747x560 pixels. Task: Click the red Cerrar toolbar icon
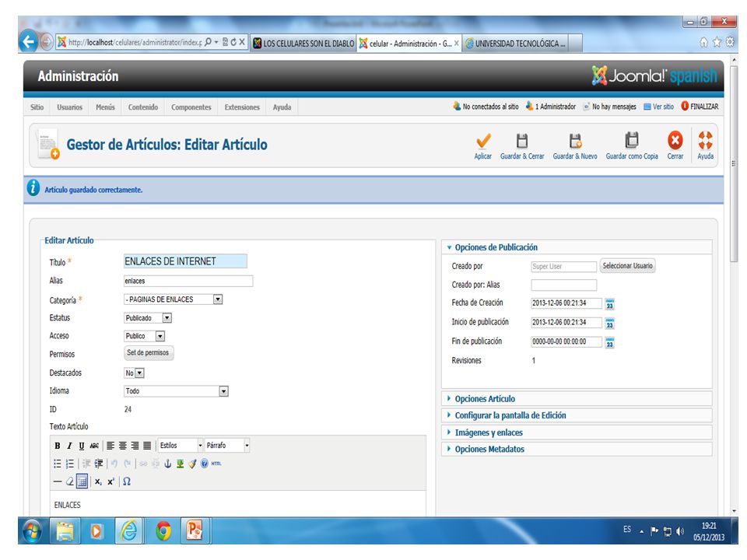(x=675, y=141)
